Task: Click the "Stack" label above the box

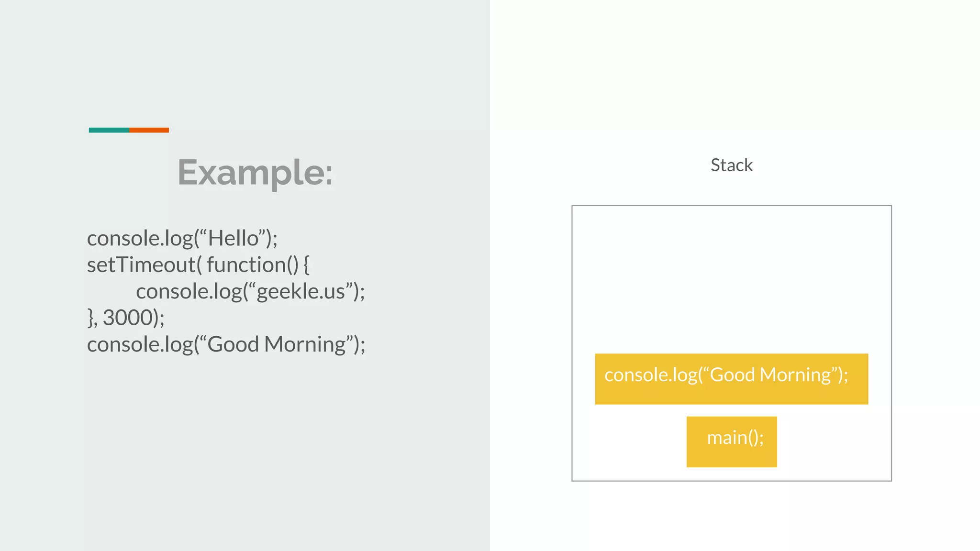Action: 731,165
